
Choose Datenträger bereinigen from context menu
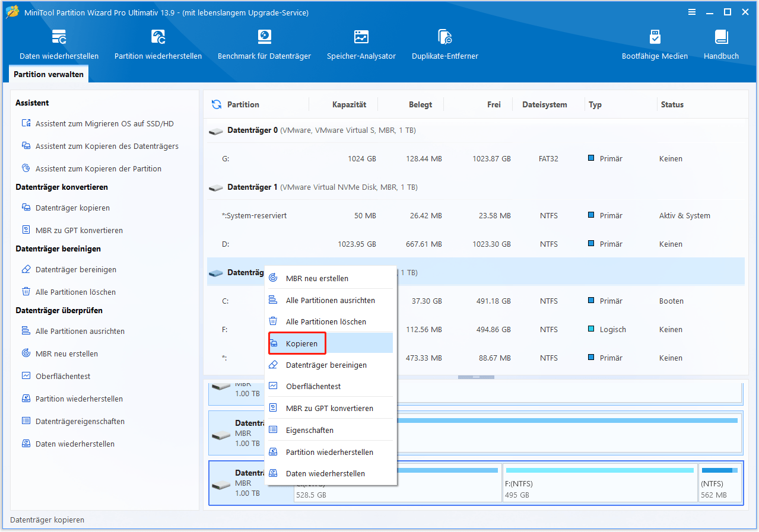point(331,365)
